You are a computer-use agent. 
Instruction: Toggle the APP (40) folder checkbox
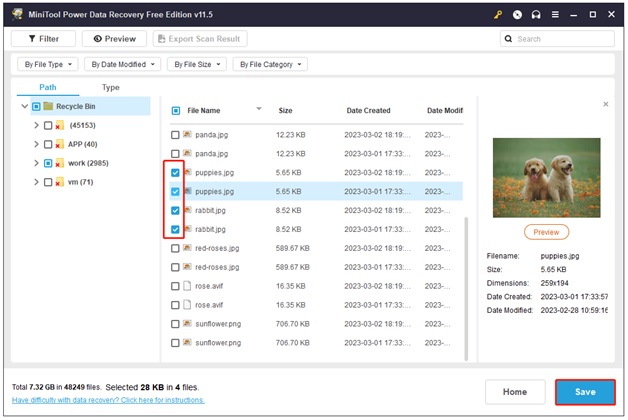(x=48, y=144)
